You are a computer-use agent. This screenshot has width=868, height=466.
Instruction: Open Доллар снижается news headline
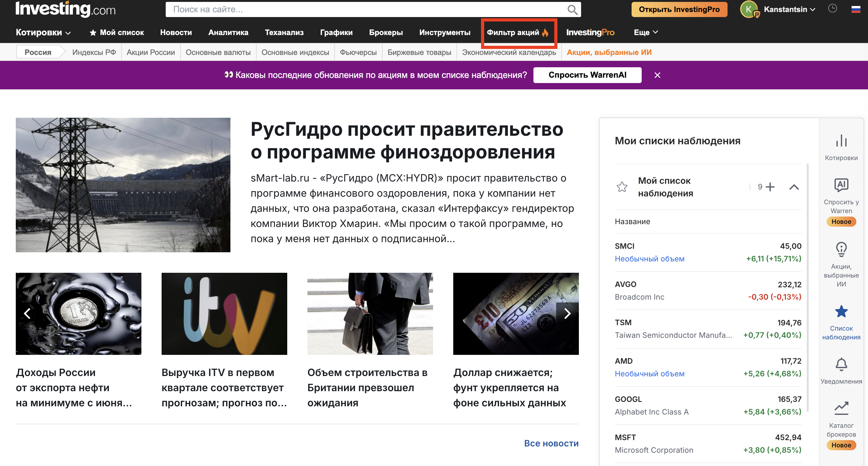tap(509, 387)
